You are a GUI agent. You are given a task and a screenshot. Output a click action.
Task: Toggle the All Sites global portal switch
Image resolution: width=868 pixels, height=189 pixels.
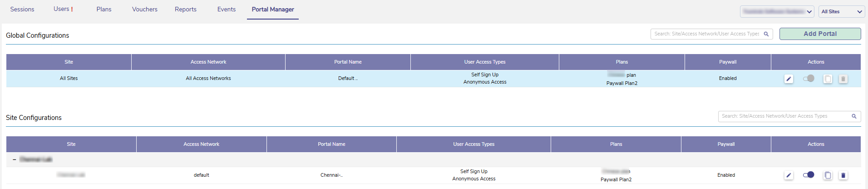[809, 79]
